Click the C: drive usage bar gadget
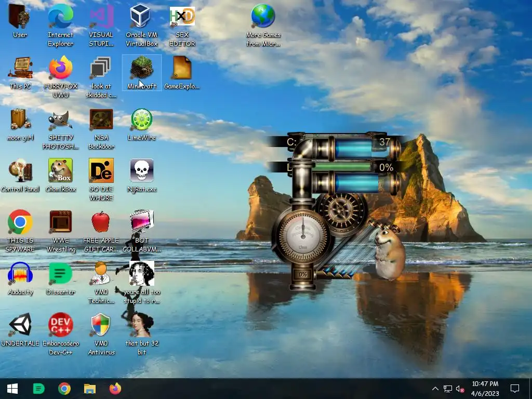The height and width of the screenshot is (399, 532). coord(353,149)
